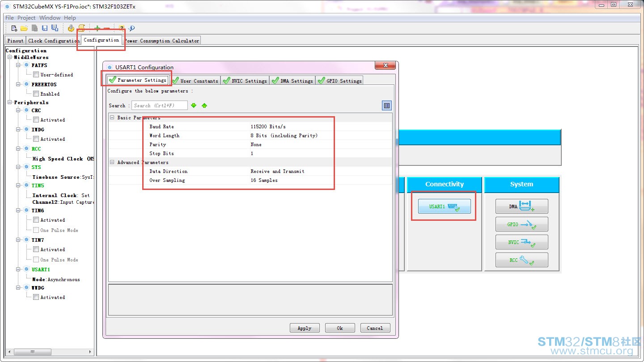
Task: Collapse the Basic Parameters section
Action: coord(112,118)
